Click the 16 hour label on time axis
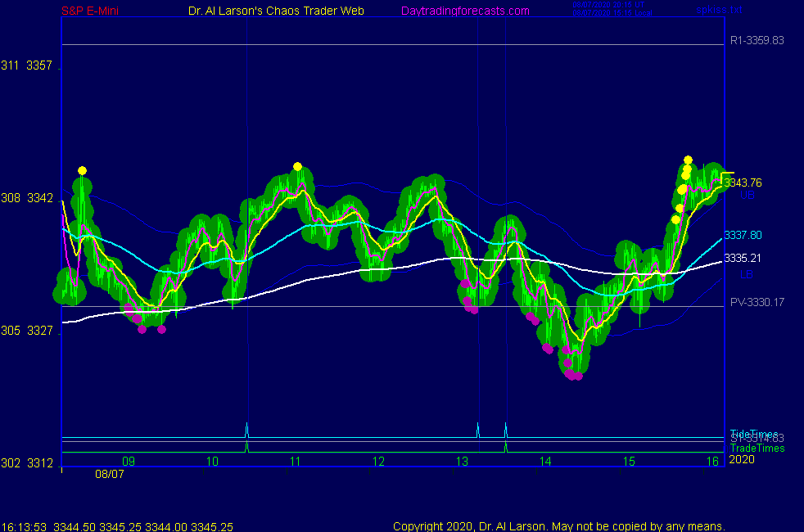 coord(713,462)
